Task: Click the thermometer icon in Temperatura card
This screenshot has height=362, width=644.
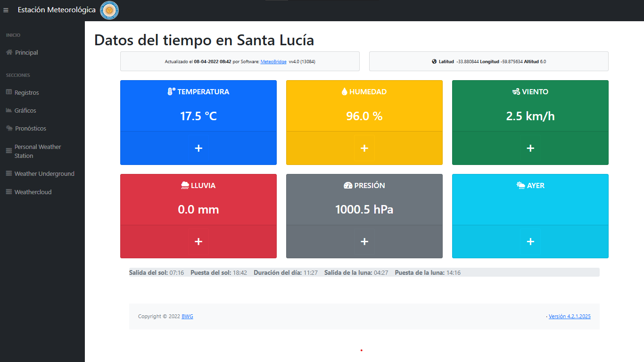Action: tap(172, 91)
